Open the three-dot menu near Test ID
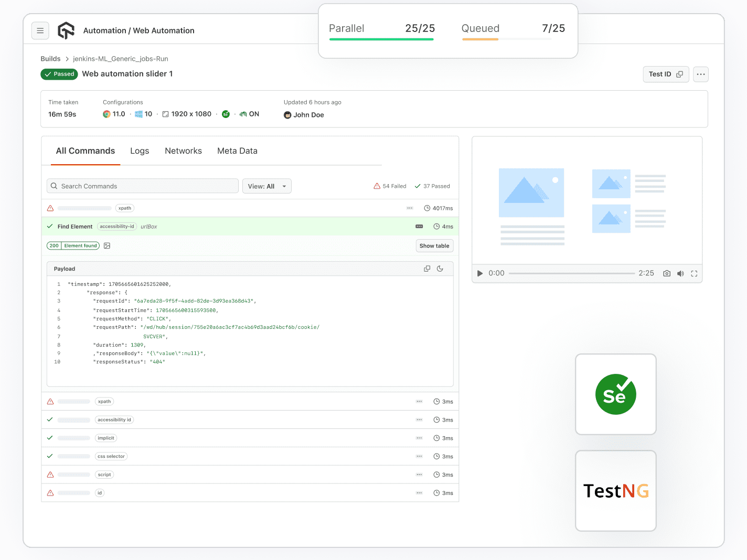The height and width of the screenshot is (560, 747). point(700,74)
